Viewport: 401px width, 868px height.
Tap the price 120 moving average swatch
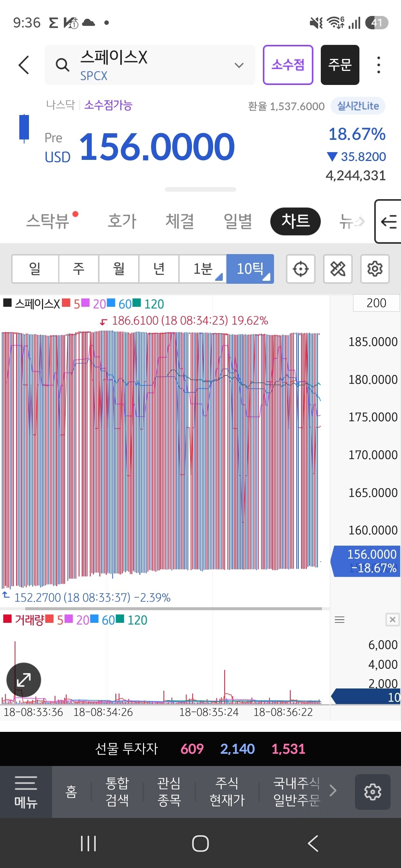[x=137, y=303]
